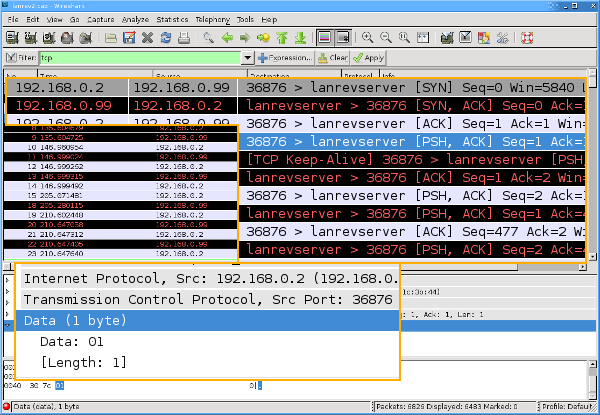Click packet list horizontal scrollbar right arrow
The height and width of the screenshot is (415, 600).
point(582,267)
